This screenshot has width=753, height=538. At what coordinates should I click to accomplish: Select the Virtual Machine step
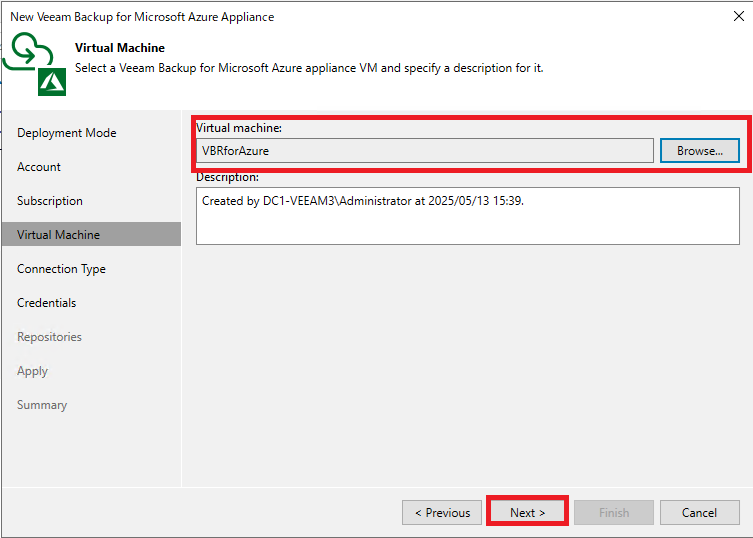click(x=91, y=234)
